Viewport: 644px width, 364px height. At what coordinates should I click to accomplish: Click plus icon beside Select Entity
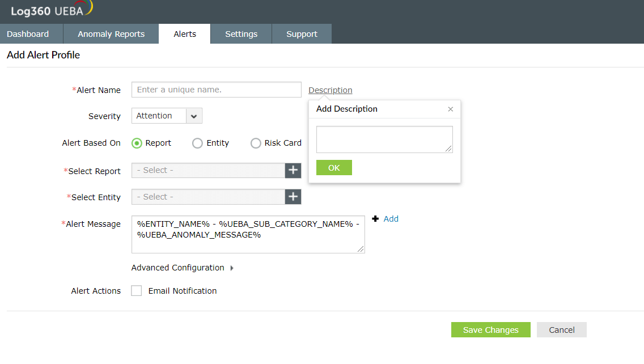[293, 197]
